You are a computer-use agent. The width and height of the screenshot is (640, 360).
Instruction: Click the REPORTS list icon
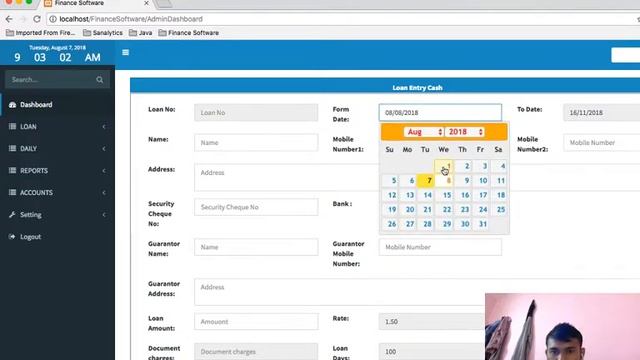12,171
